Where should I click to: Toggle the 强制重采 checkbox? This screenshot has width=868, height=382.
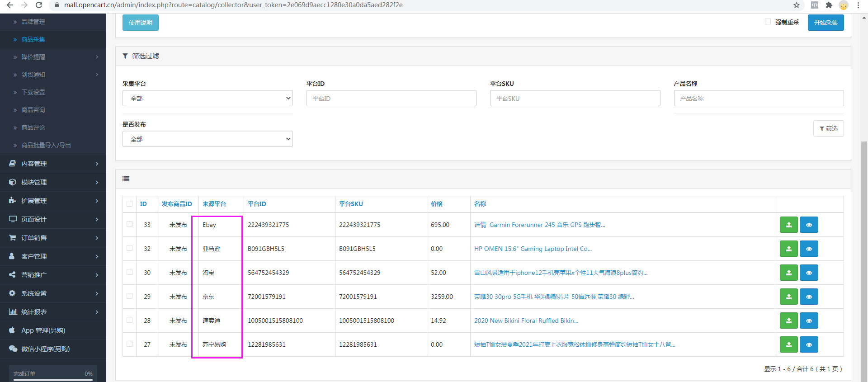click(768, 22)
